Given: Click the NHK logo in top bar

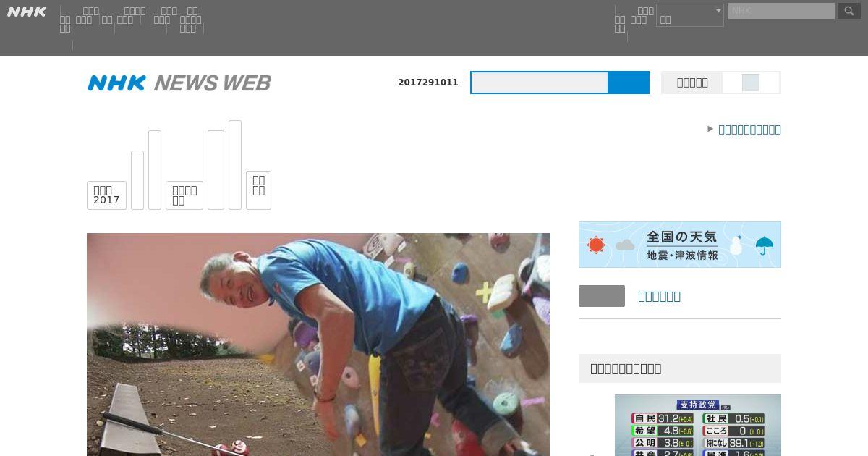Looking at the screenshot, I should [x=27, y=12].
